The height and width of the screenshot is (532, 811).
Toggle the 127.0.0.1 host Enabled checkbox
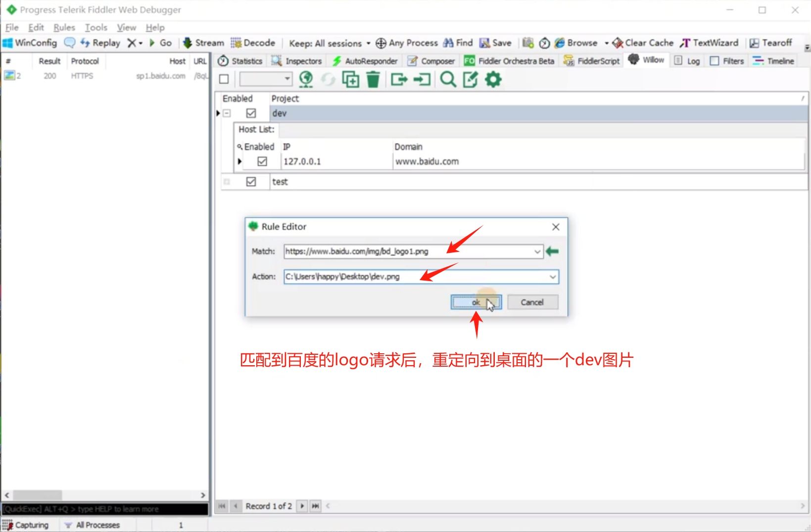click(x=262, y=161)
